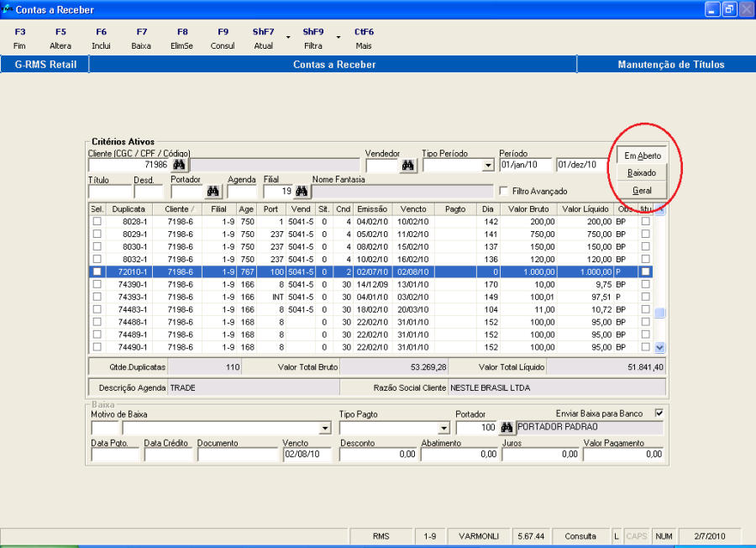Screen dimensions: 756x548
Task: Click the Cliente search binoculars icon
Action: 179,165
